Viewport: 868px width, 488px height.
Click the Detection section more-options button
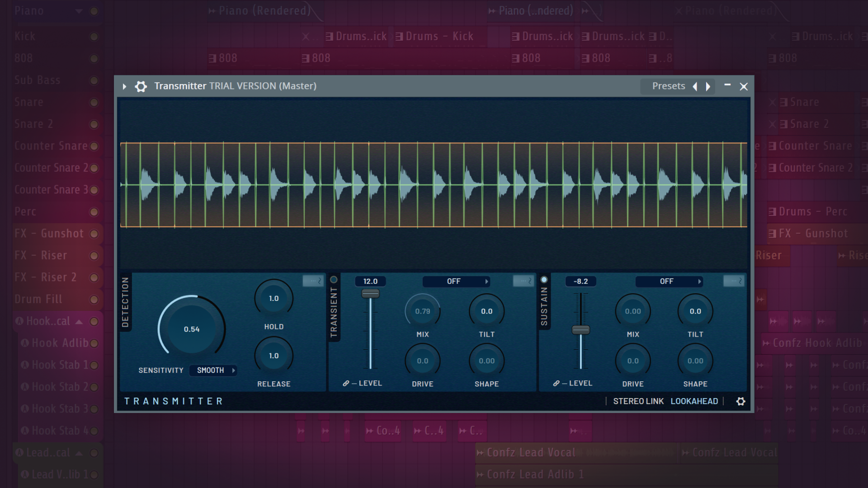(313, 281)
